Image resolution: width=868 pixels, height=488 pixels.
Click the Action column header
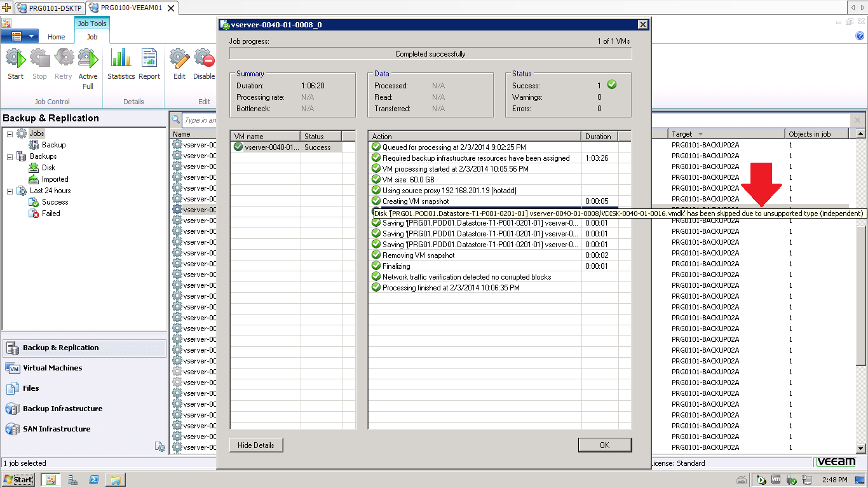tap(474, 136)
